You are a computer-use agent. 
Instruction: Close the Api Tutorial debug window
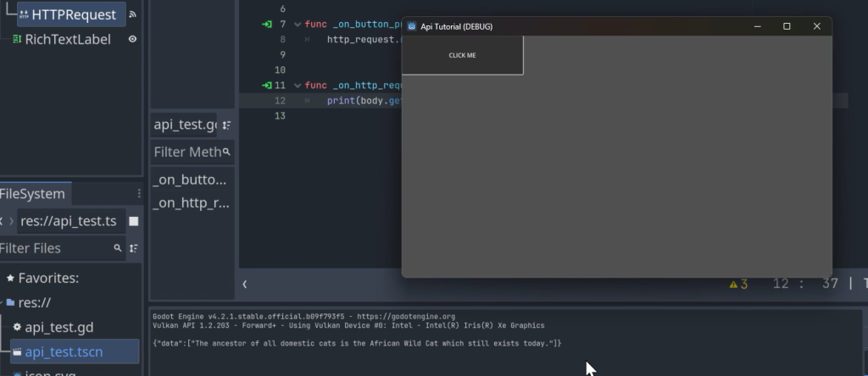point(816,26)
